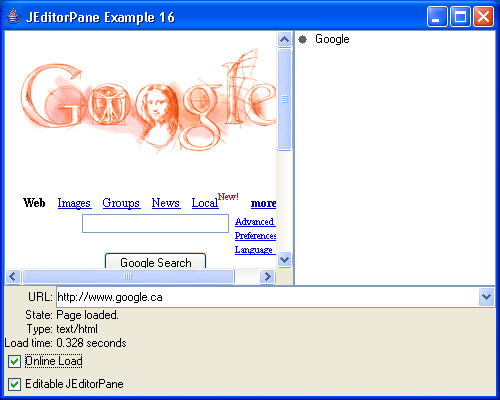Image resolution: width=500 pixels, height=400 pixels.
Task: Click the Java coffee cup title bar icon
Action: 14,17
